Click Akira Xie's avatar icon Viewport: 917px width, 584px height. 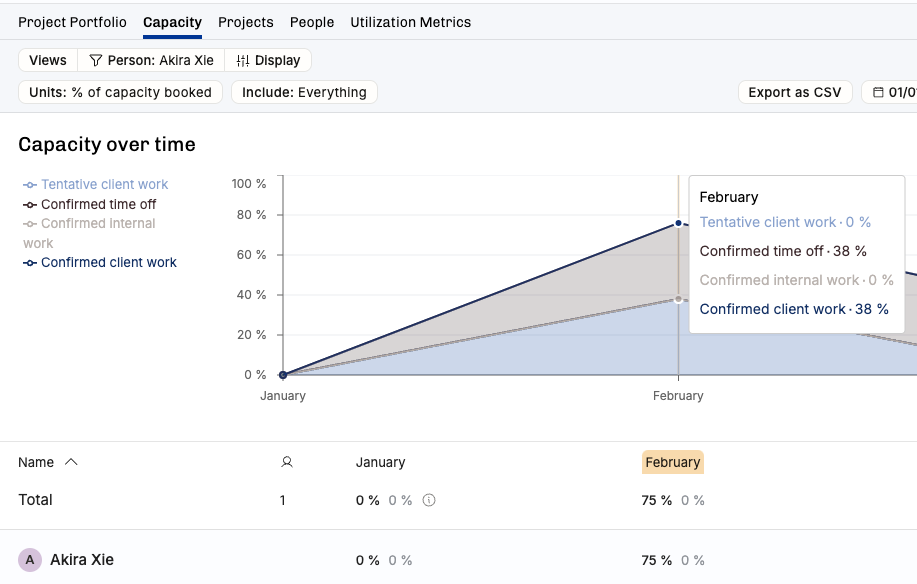click(30, 560)
